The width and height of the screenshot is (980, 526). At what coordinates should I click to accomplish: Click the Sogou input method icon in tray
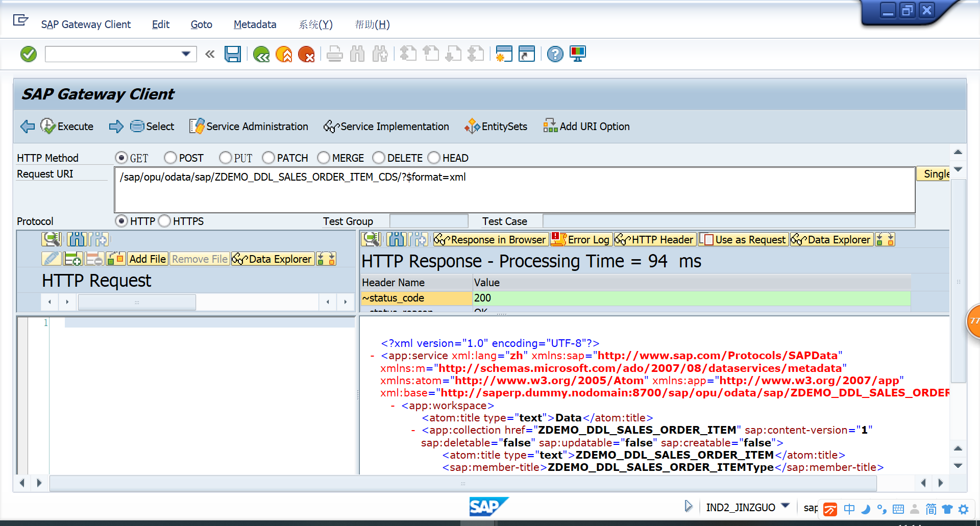tap(830, 509)
